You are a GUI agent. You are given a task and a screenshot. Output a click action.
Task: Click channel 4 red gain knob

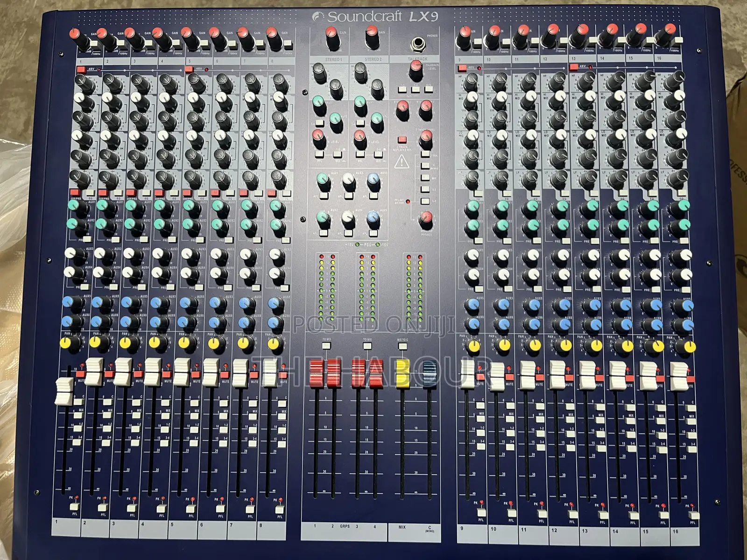[162, 40]
